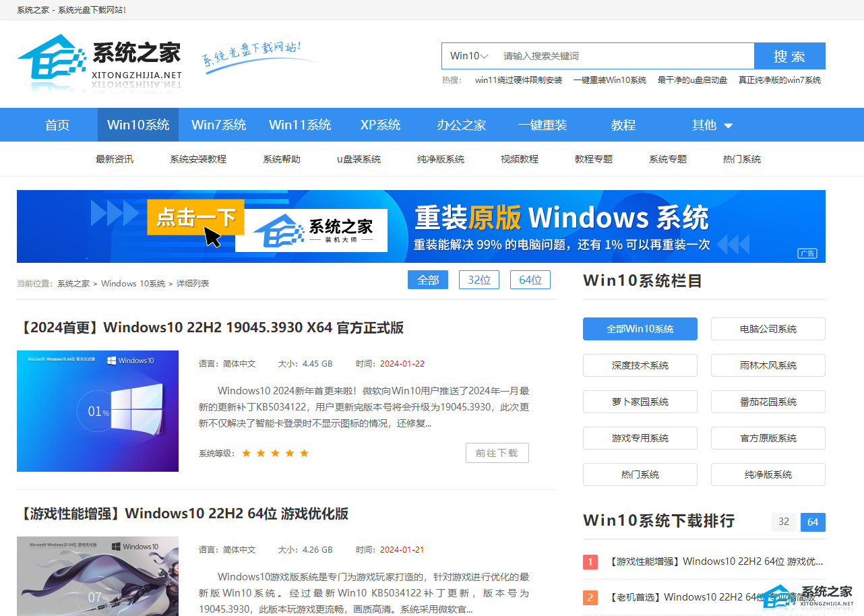This screenshot has width=864, height=616.
Task: Open 教程专题 in the sub-navigation
Action: pyautogui.click(x=594, y=159)
